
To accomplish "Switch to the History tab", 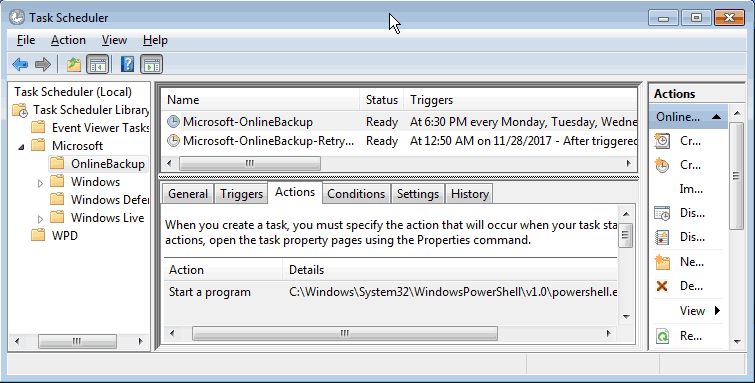I will tap(469, 194).
